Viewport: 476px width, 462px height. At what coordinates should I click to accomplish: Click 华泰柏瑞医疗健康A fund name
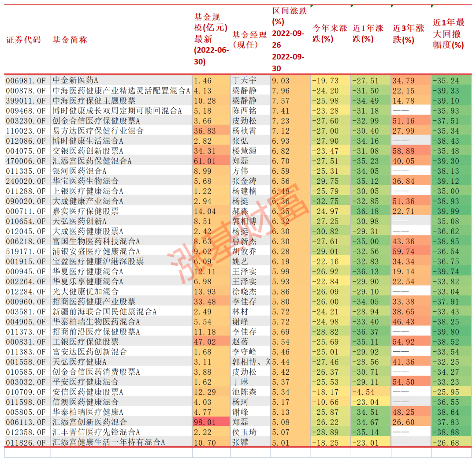(87, 411)
